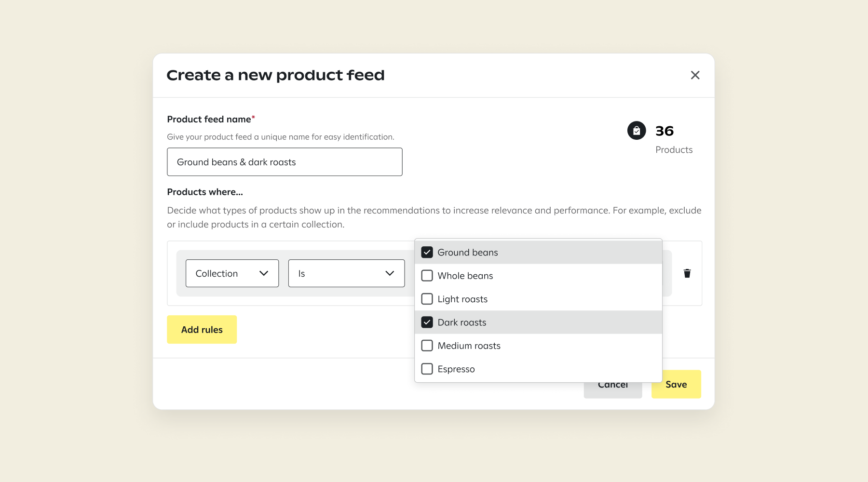Screen dimensions: 868x482
Task: Check the Whole beans checkbox
Action: coord(427,276)
